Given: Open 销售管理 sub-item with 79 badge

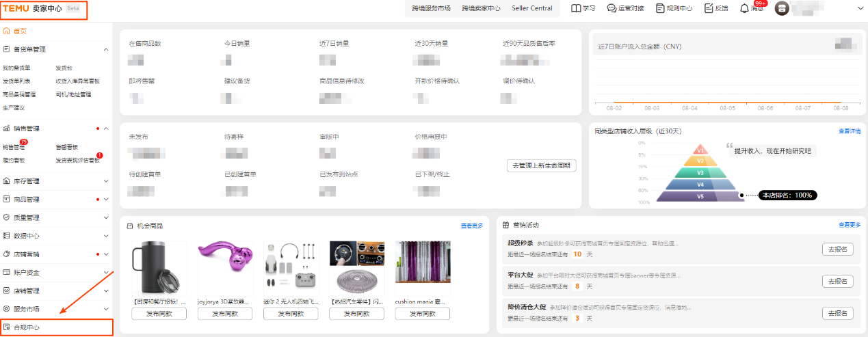Looking at the screenshot, I should coord(14,147).
